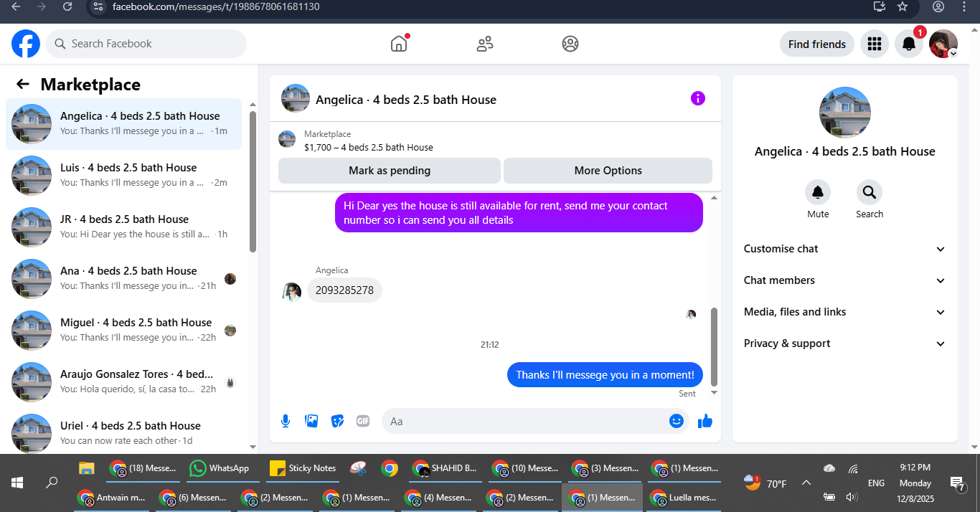Click the browser address bar URL
Image resolution: width=980 pixels, height=512 pixels.
(216, 6)
